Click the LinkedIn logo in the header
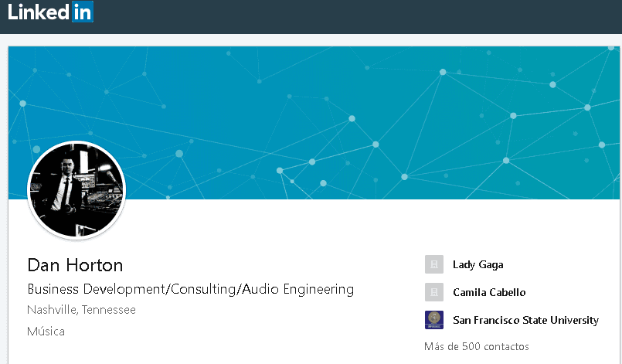This screenshot has width=622, height=364. click(50, 12)
